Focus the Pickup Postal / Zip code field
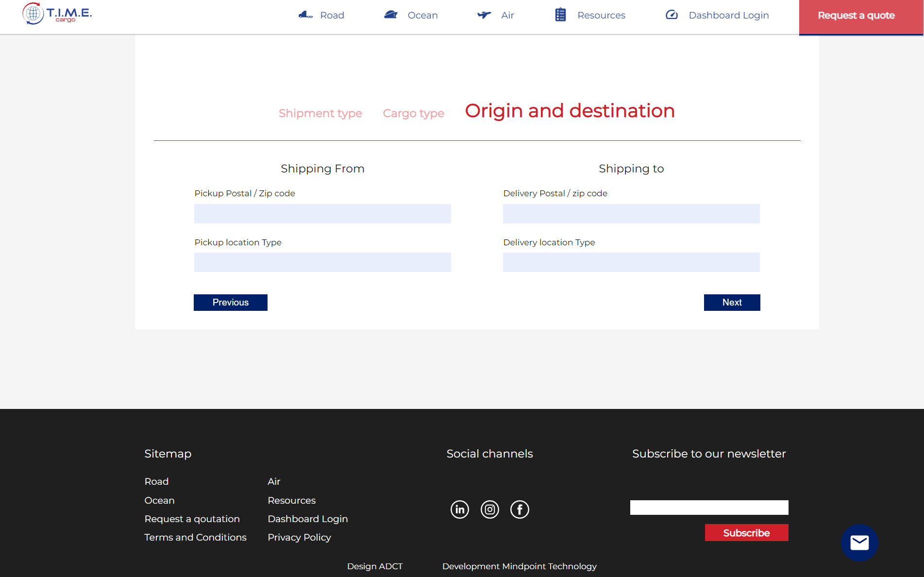924x577 pixels. [x=322, y=214]
